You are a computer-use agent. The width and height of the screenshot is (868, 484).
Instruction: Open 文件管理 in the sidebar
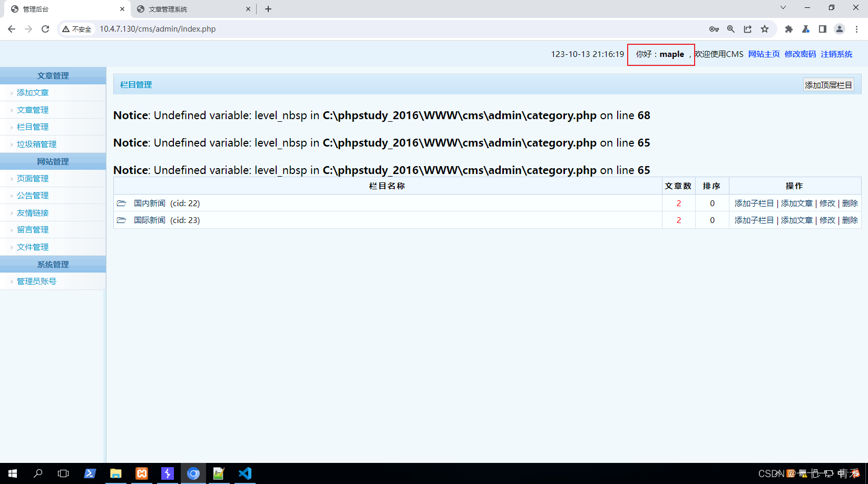[x=33, y=247]
